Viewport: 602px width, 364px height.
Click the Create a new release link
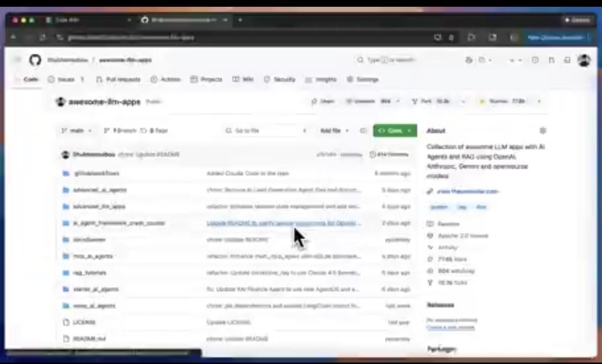click(451, 328)
